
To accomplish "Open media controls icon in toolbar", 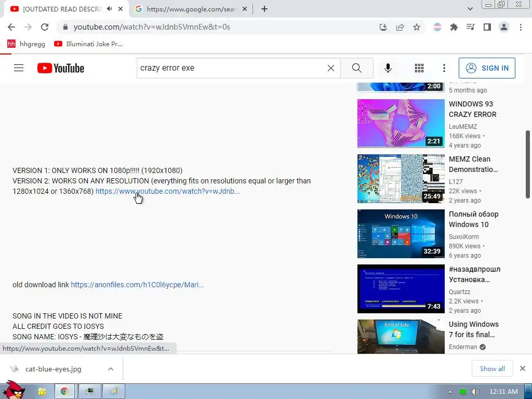I will coord(471,27).
